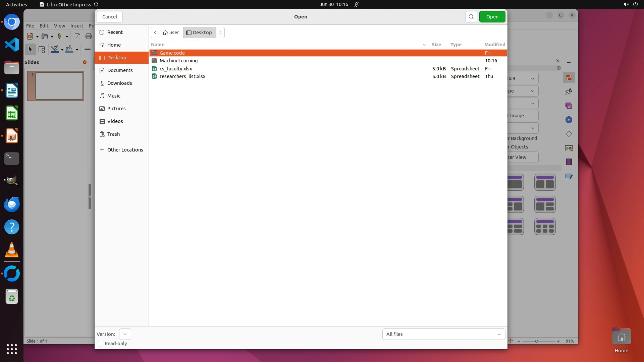
Task: Close the Slides panel with red button
Action: click(x=85, y=62)
